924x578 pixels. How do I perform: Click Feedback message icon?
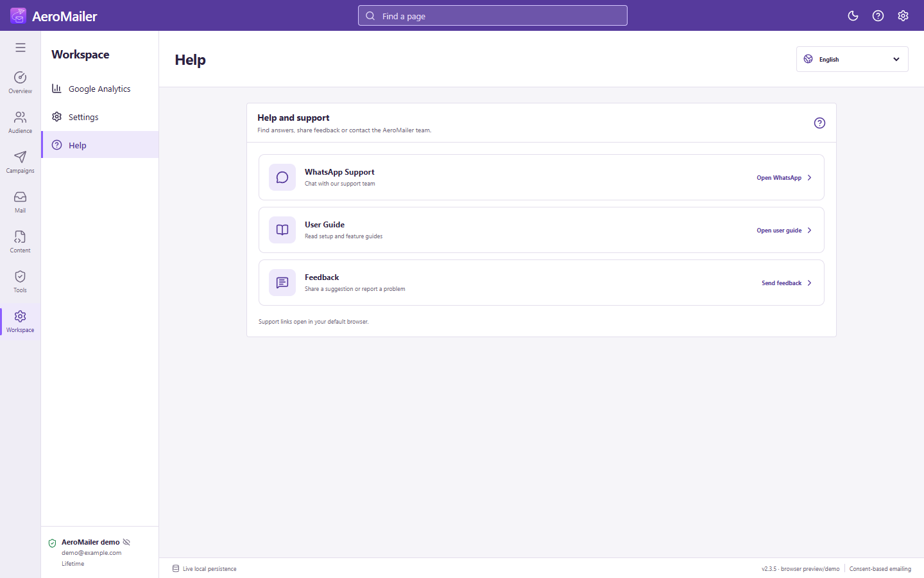click(282, 283)
